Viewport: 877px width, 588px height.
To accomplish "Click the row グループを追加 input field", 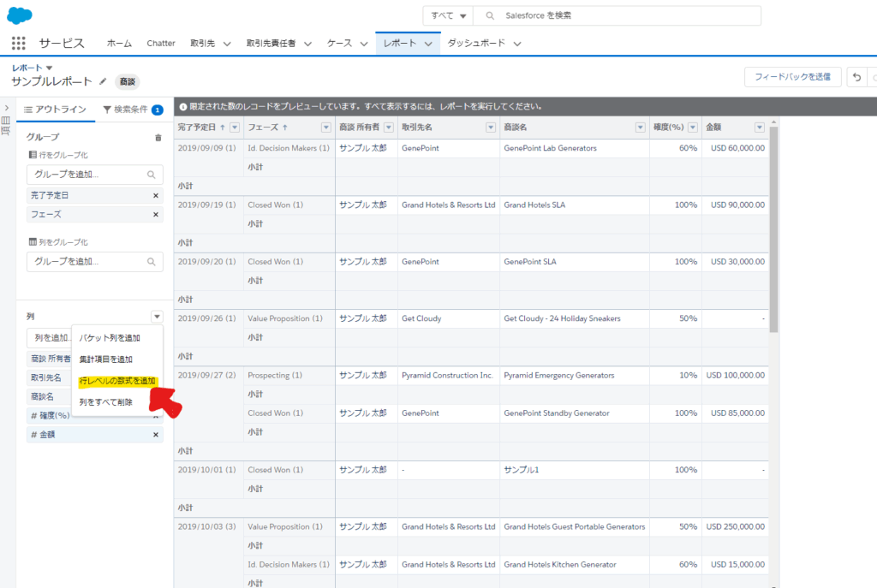I will tap(94, 175).
